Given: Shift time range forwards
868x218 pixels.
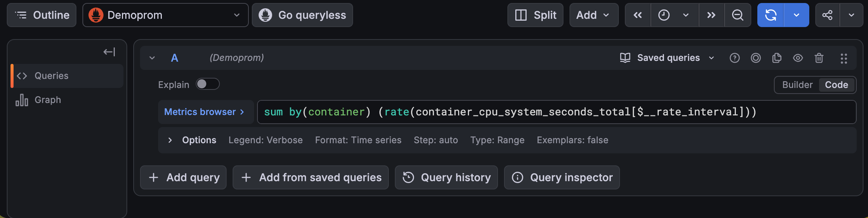Looking at the screenshot, I should (711, 15).
